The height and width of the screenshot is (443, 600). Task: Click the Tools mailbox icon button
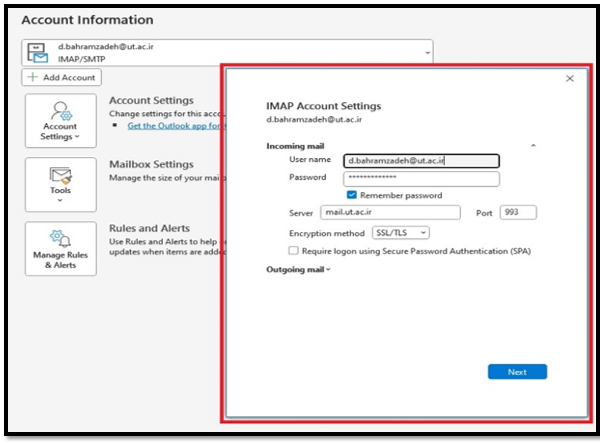pyautogui.click(x=60, y=184)
